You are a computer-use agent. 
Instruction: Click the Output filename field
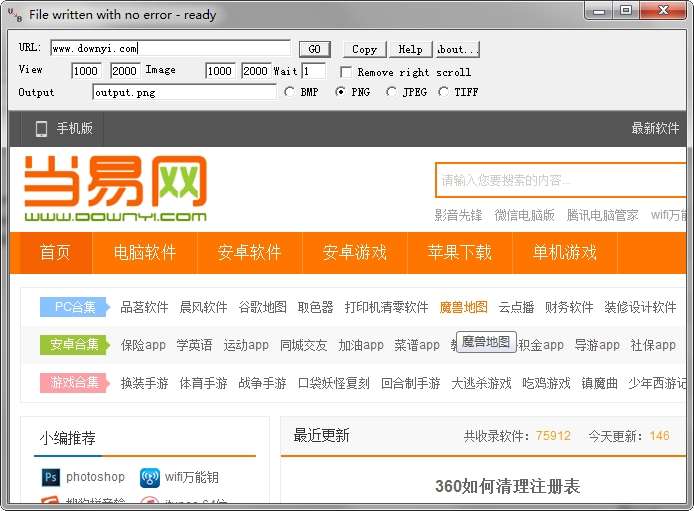185,92
